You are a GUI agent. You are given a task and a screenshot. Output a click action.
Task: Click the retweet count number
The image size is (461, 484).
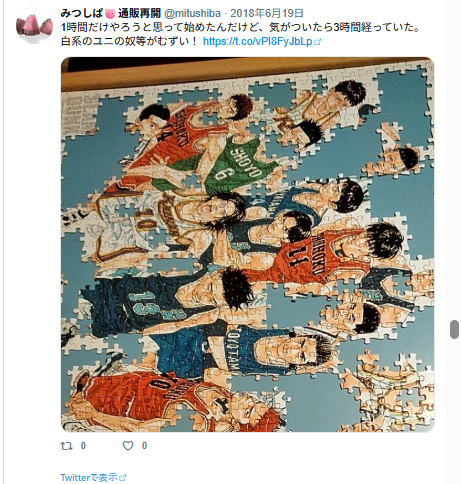point(83,446)
